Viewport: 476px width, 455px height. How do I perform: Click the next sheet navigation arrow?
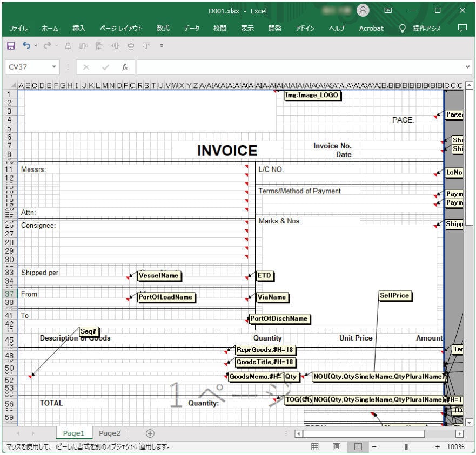click(33, 433)
